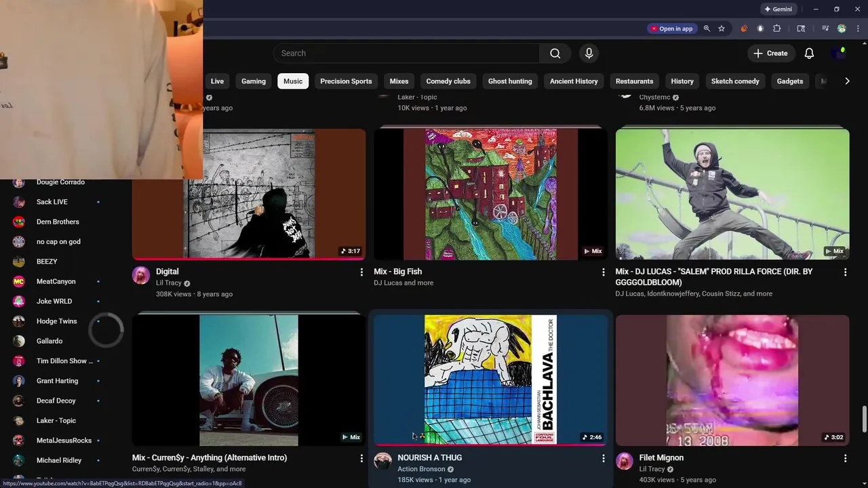Open the Action Bronson channel link
This screenshot has width=868, height=488.
pyautogui.click(x=421, y=469)
